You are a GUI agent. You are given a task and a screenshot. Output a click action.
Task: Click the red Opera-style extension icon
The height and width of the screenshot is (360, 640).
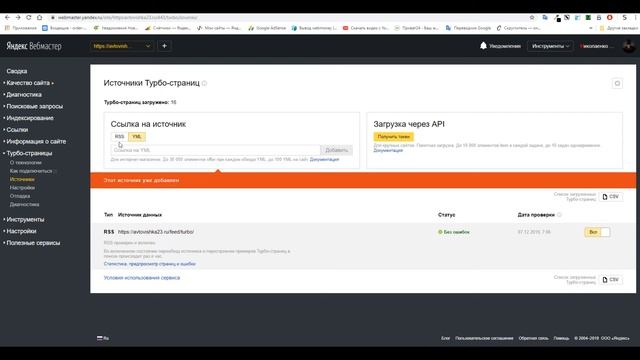(x=610, y=18)
